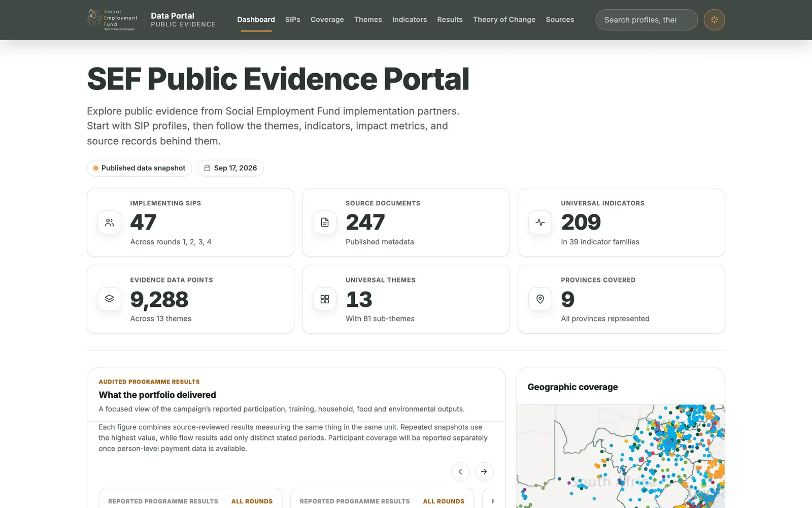Open the Indicators nav item
812x508 pixels.
tap(410, 20)
